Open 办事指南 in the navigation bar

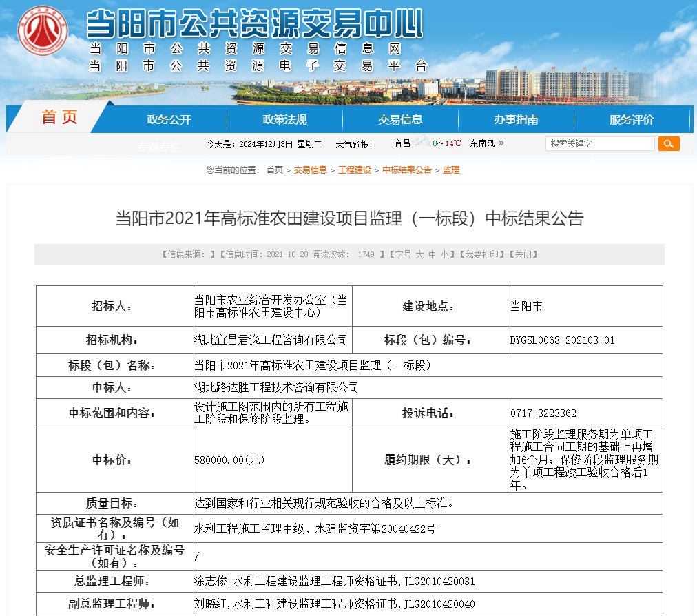[516, 119]
